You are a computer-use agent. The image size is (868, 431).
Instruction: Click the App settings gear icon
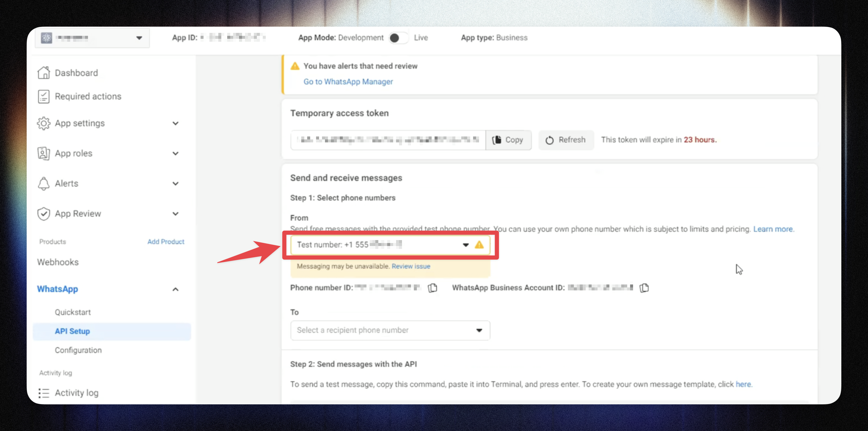pos(44,123)
